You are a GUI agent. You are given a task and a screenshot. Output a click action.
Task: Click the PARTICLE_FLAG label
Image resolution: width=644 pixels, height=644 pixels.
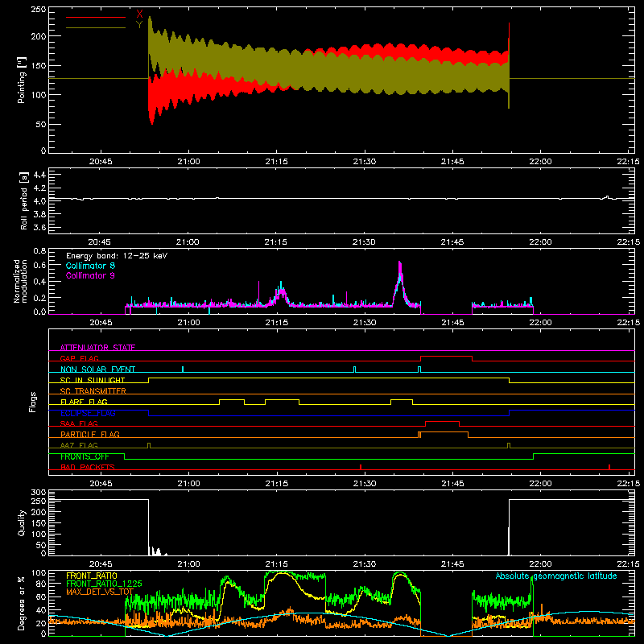point(90,435)
